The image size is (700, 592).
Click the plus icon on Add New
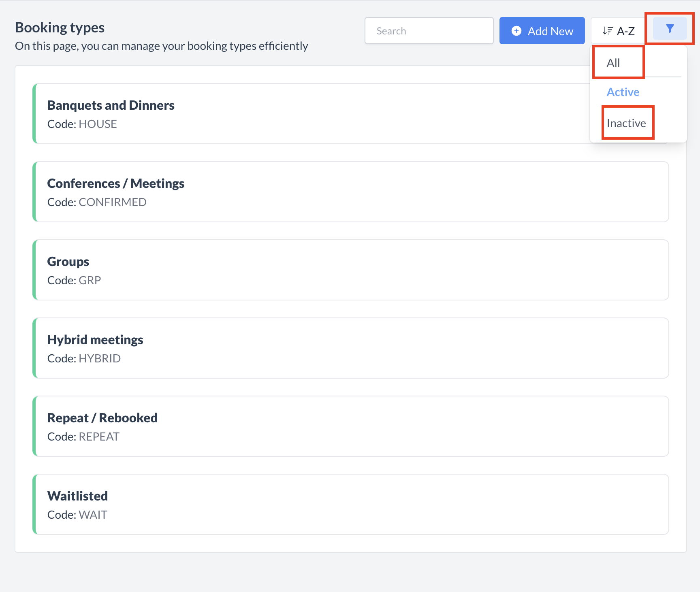tap(516, 30)
